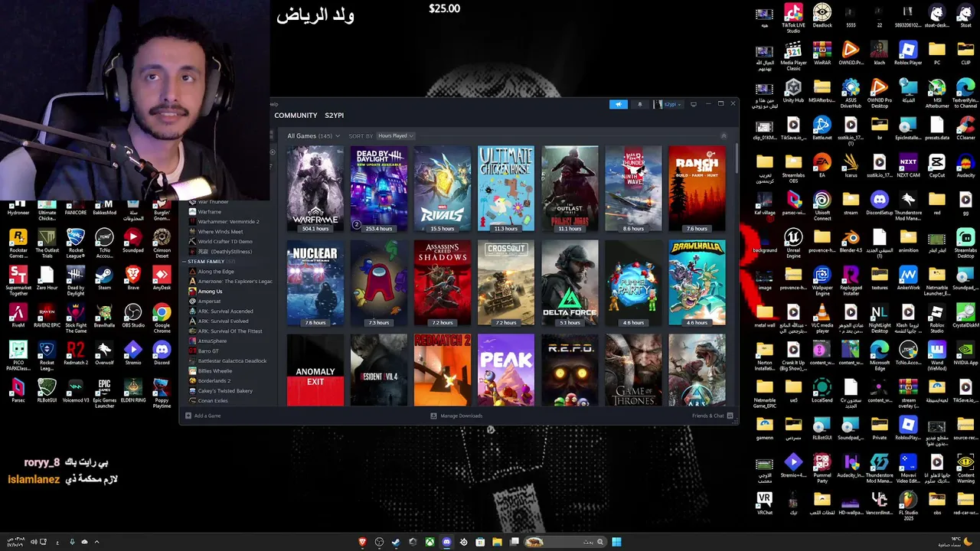Image resolution: width=980 pixels, height=551 pixels.
Task: Open the WinRAR desktop shortcut
Action: pos(822,54)
